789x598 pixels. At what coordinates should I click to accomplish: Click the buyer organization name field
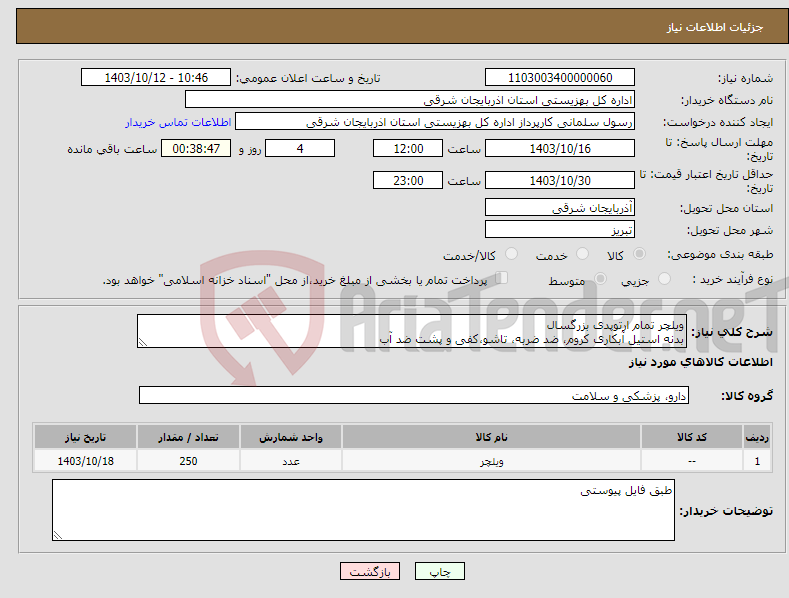tap(410, 100)
